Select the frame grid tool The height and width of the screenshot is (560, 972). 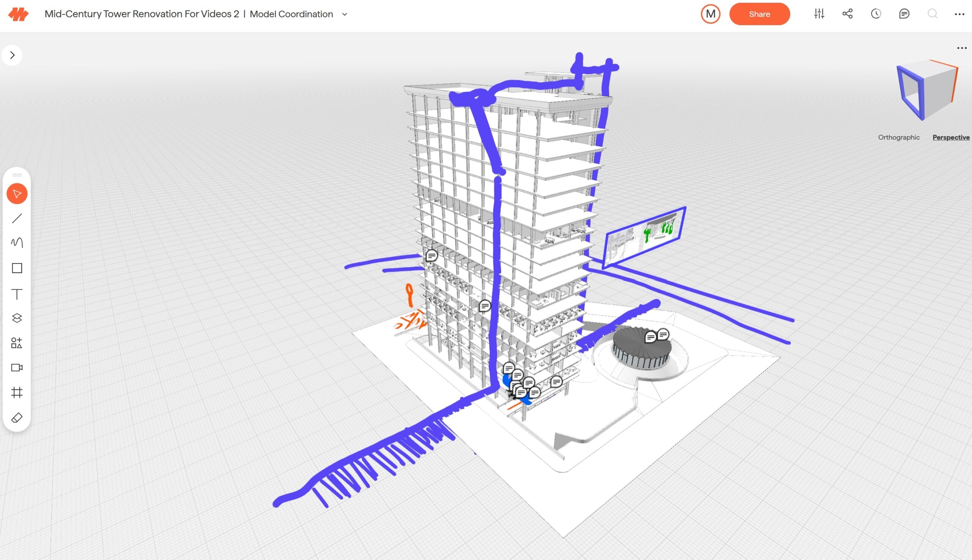tap(17, 393)
